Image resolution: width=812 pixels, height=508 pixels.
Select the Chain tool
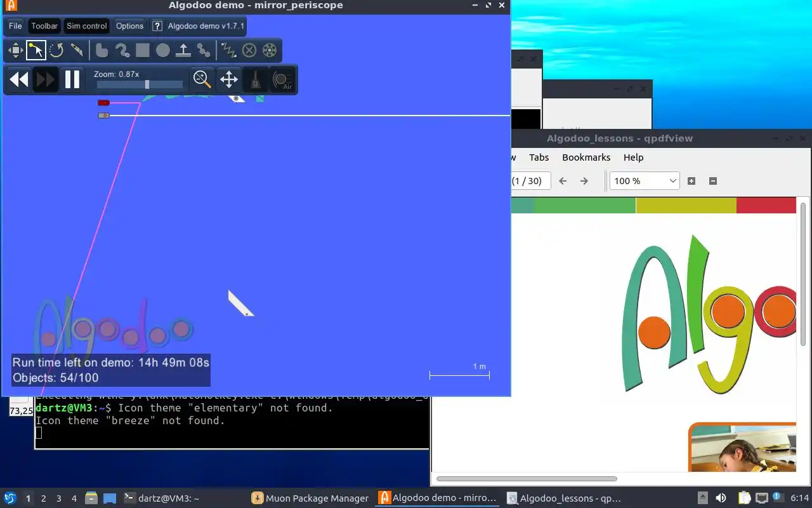point(204,50)
